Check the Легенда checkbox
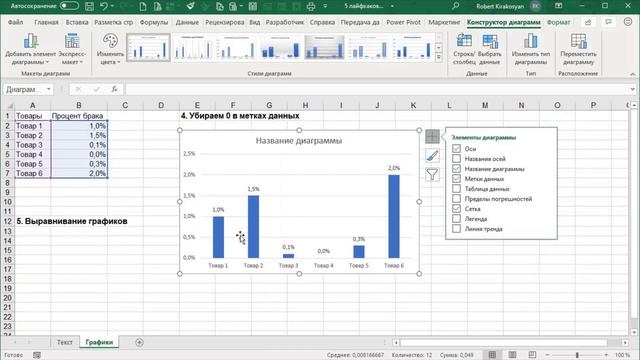This screenshot has height=360, width=640. point(456,218)
